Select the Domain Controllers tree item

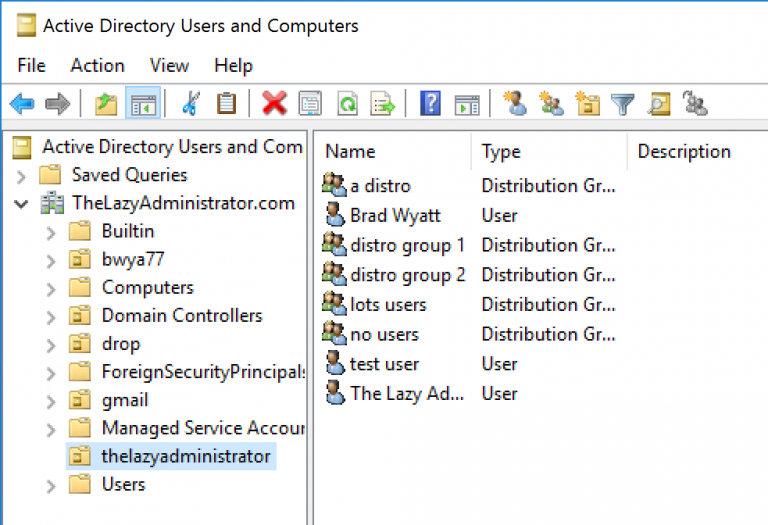[x=182, y=316]
